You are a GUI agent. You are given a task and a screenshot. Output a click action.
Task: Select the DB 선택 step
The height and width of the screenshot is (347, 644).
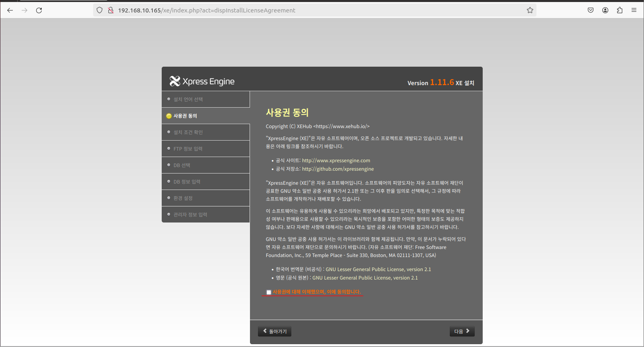pyautogui.click(x=205, y=165)
